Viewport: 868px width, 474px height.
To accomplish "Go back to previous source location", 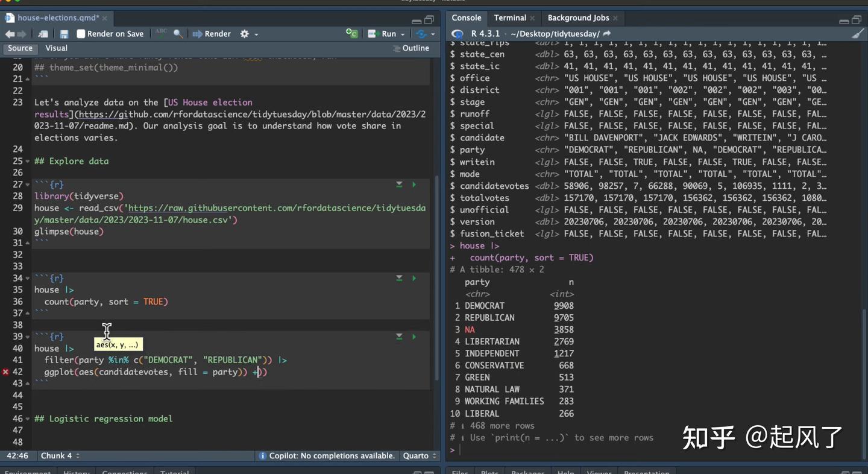I will click(x=10, y=34).
